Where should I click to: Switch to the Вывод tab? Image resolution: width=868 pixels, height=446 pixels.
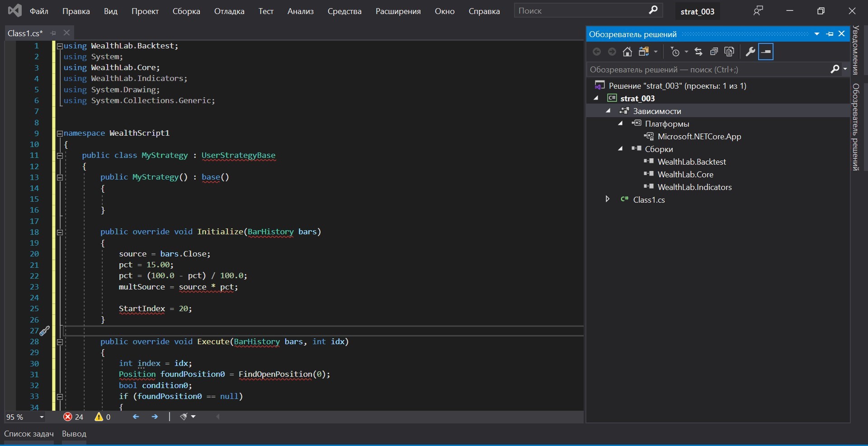click(74, 434)
